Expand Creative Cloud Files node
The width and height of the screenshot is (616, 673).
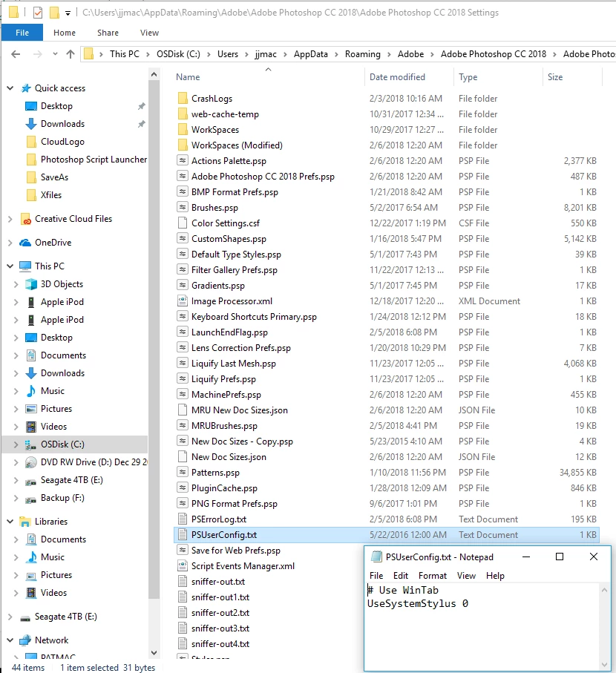[x=10, y=219]
